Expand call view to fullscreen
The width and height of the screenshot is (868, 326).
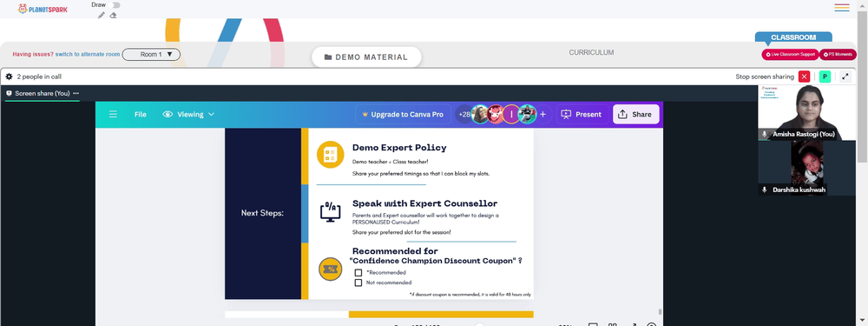845,77
